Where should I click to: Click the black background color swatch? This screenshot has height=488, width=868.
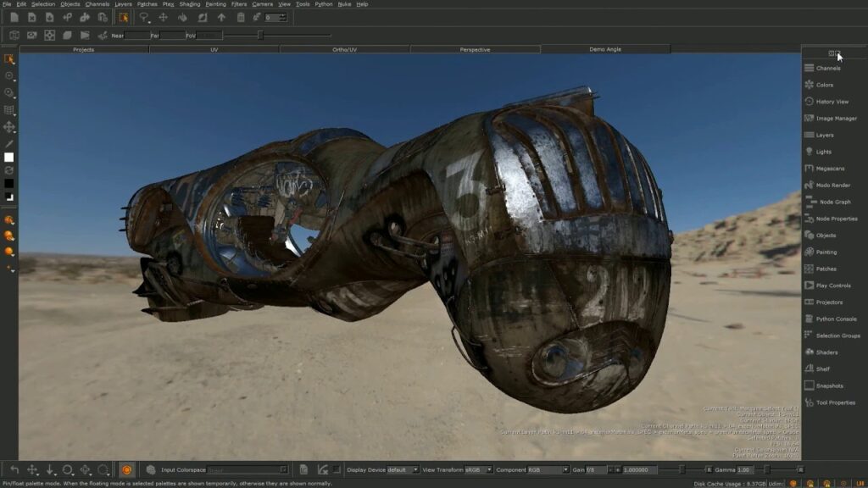pos(8,183)
